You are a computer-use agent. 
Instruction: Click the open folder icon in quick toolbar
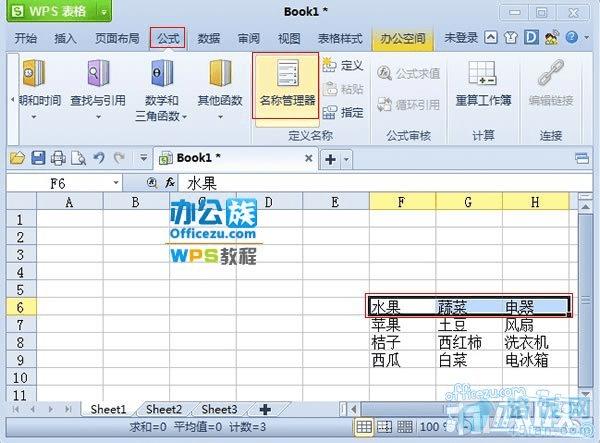(17, 158)
